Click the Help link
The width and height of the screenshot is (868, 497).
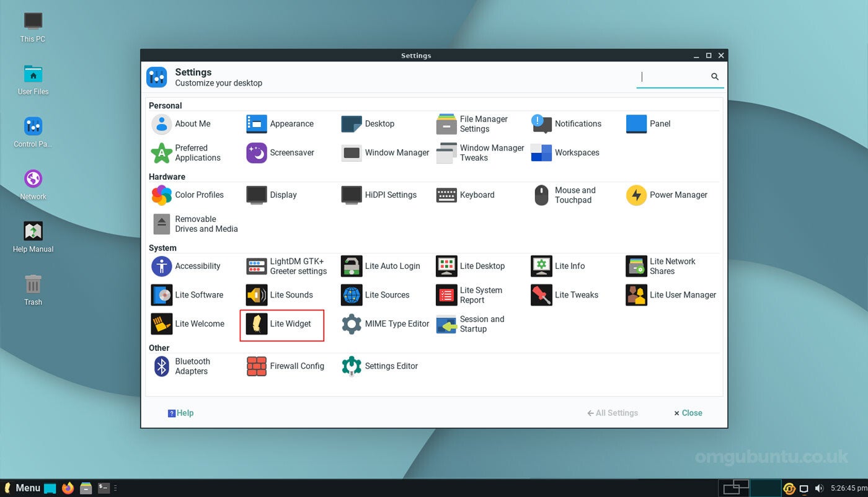pos(181,413)
